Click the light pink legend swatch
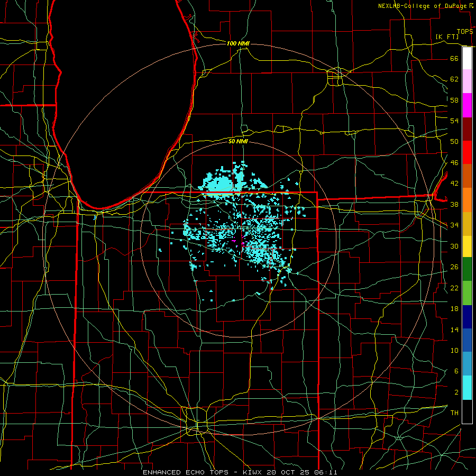The width and height of the screenshot is (476, 476). coord(467,81)
